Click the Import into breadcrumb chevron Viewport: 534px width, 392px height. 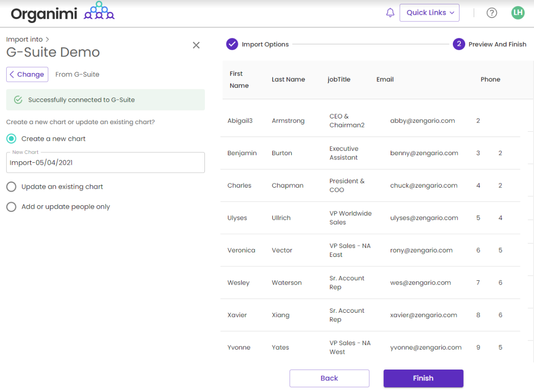pos(47,40)
